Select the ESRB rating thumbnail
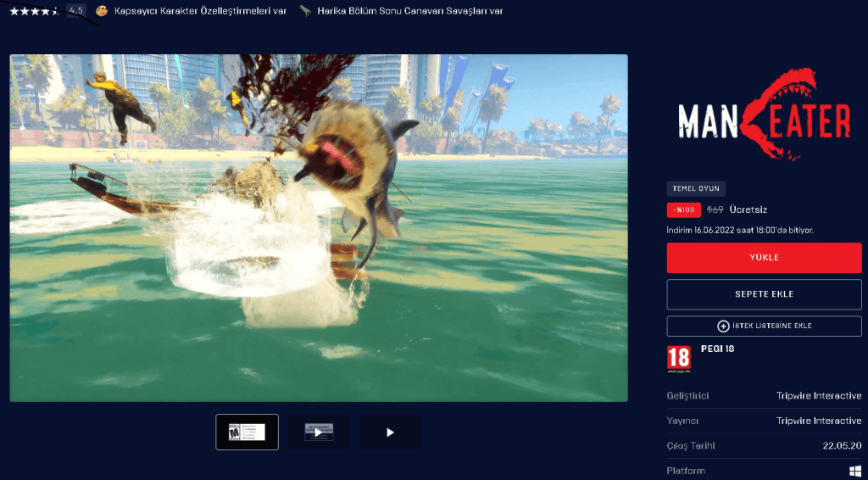The height and width of the screenshot is (480, 868). point(247,432)
